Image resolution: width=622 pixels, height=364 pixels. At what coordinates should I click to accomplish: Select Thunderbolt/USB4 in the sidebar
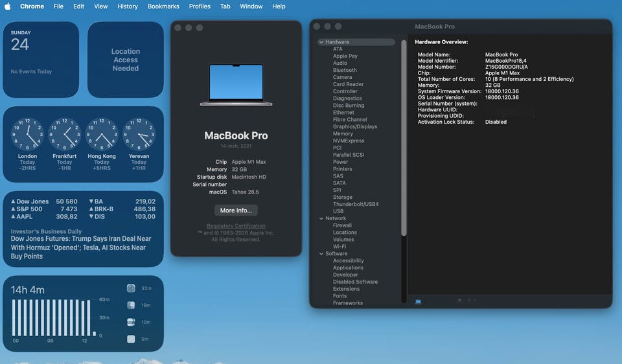click(x=356, y=204)
